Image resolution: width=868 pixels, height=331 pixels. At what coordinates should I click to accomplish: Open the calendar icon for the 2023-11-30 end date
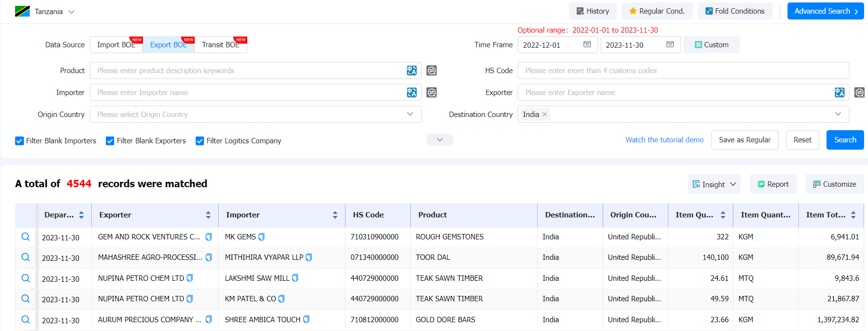670,44
